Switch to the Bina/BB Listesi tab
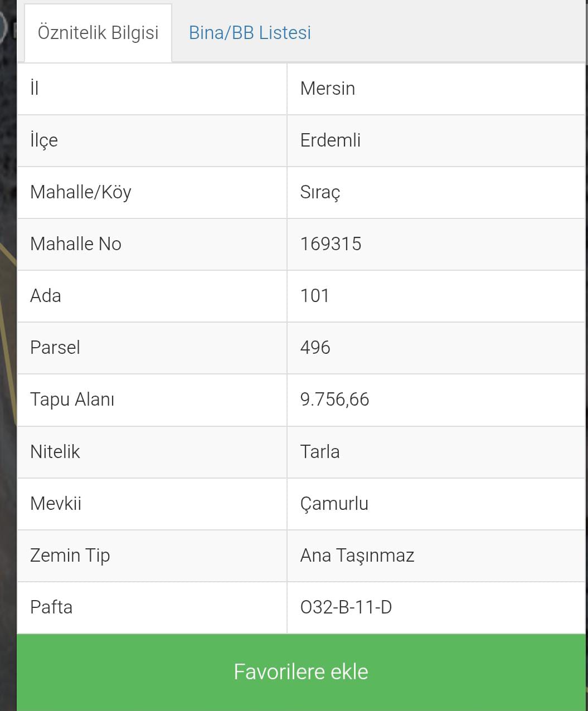 pyautogui.click(x=250, y=33)
